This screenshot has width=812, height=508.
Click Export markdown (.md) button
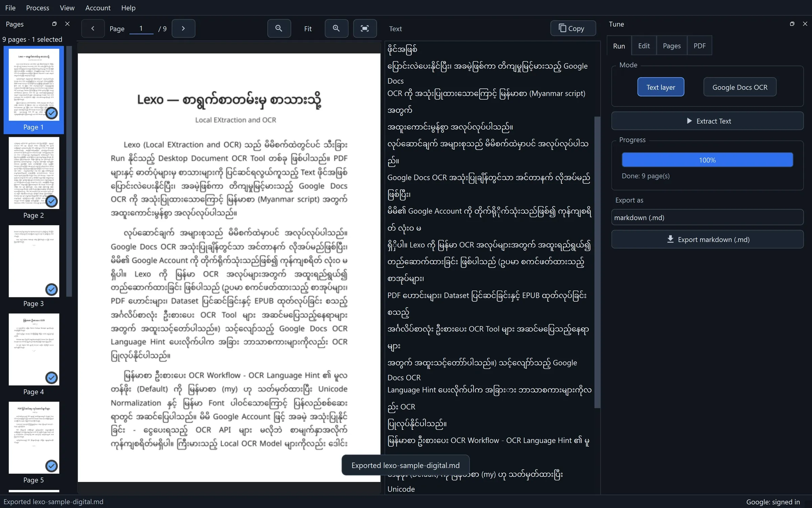click(707, 239)
